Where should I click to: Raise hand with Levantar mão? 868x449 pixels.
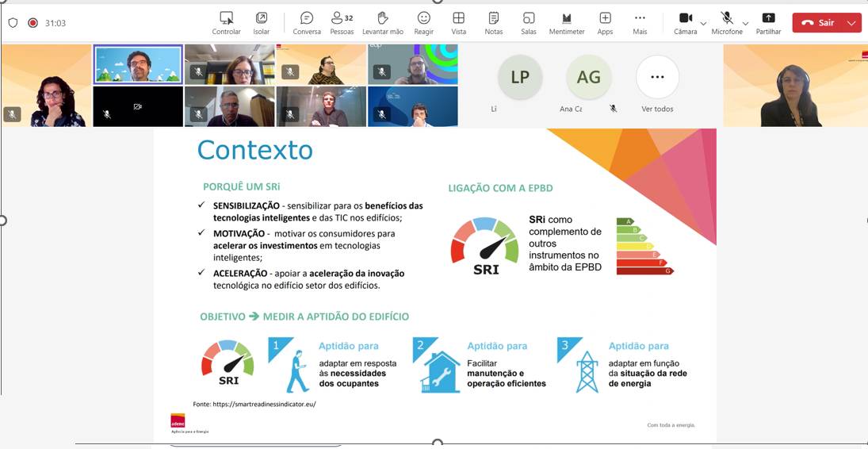[x=383, y=23]
